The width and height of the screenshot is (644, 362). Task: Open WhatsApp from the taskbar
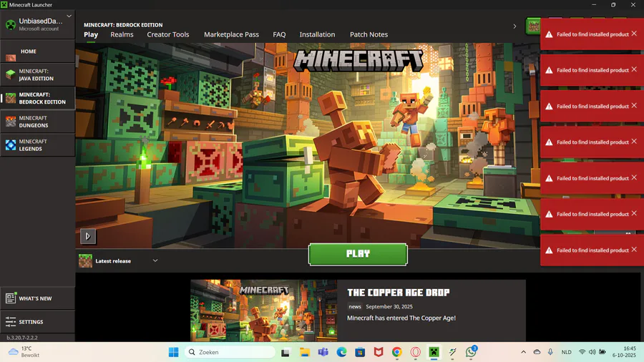[471, 352]
